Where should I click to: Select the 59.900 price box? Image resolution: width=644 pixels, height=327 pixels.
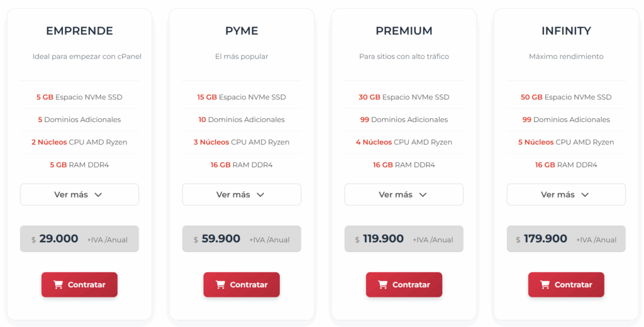pos(241,239)
